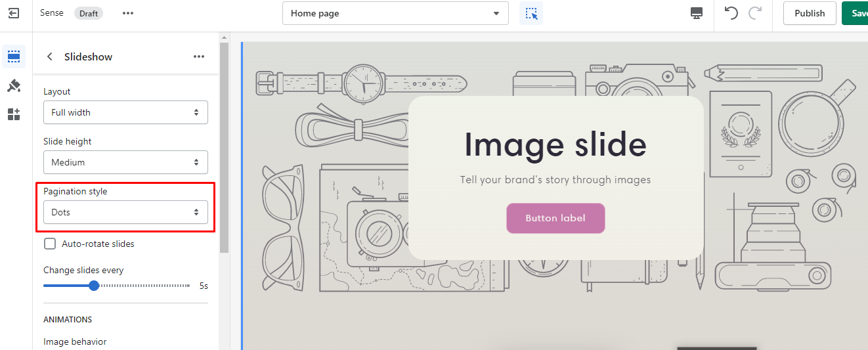Switch the desktop preview device icon
The image size is (868, 350).
[697, 13]
